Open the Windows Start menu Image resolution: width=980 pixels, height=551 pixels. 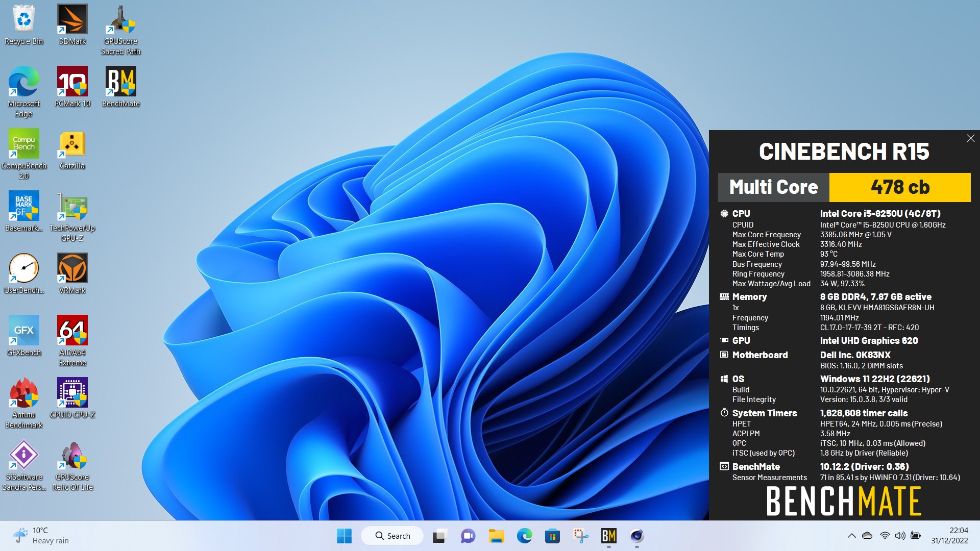click(x=344, y=536)
